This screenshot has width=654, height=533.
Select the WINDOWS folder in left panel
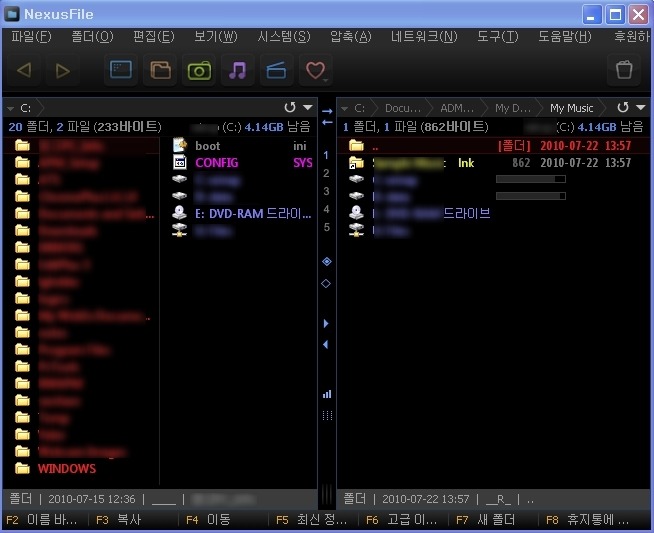point(66,468)
